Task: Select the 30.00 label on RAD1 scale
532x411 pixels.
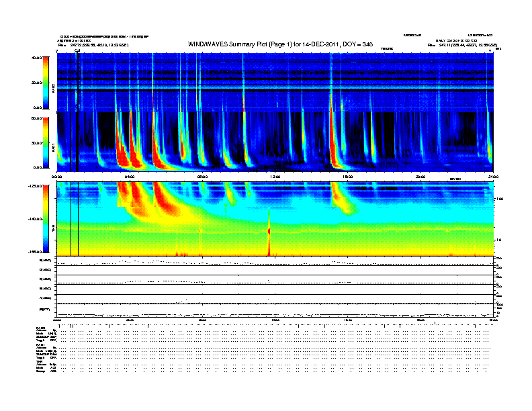Action: [37, 143]
